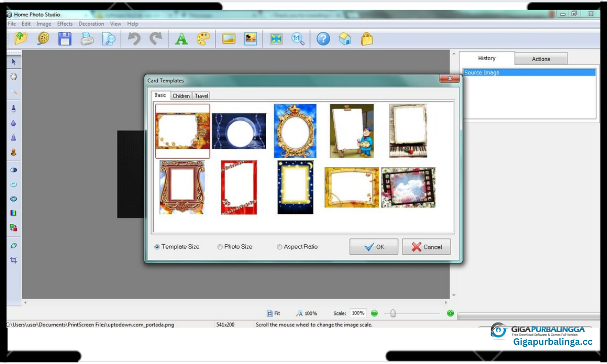Click the sunset landscape picture icon

pos(250,38)
